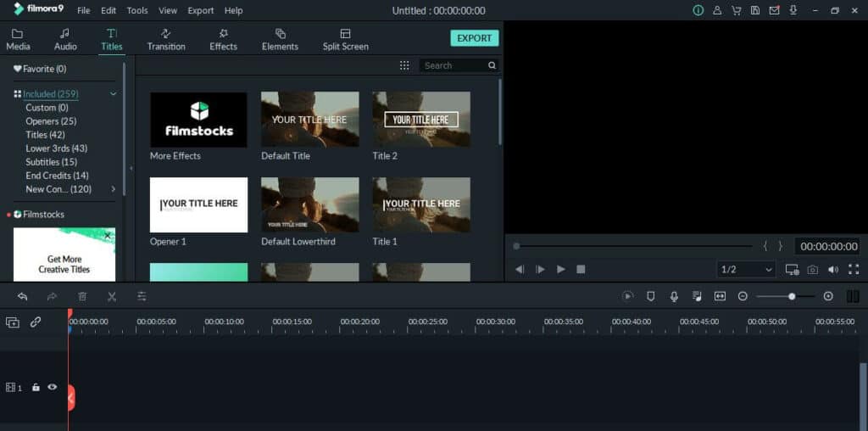Close the Get More Creative Titles ad
Image resolution: width=868 pixels, height=431 pixels.
click(x=108, y=236)
